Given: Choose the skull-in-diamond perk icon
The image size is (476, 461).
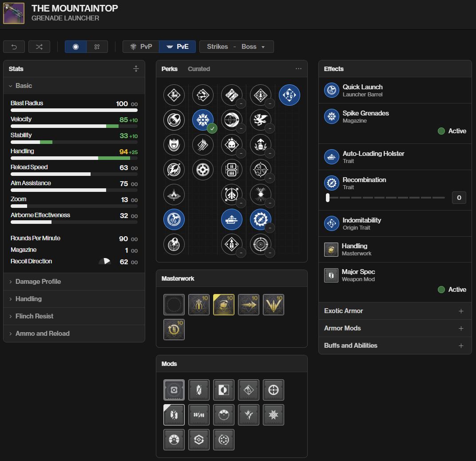Looking at the screenshot, I should [232, 144].
